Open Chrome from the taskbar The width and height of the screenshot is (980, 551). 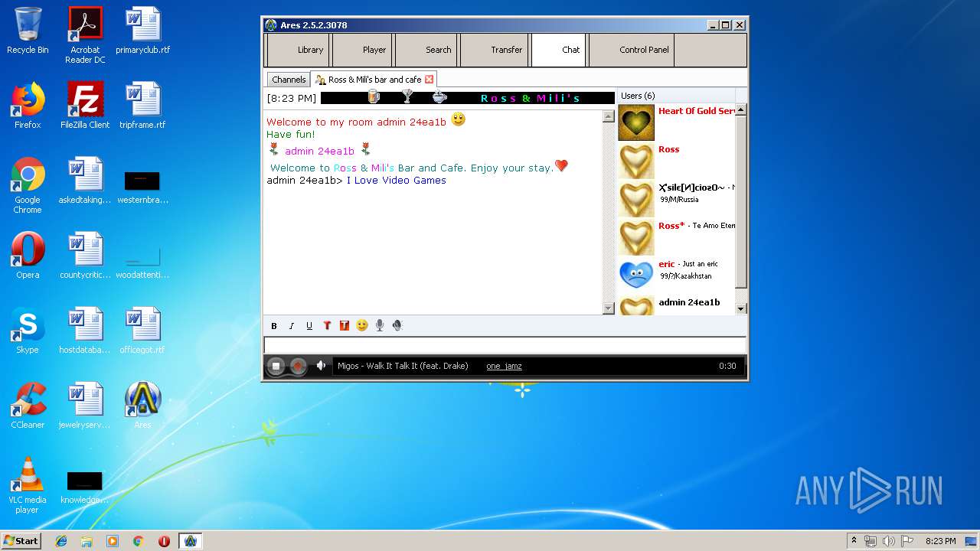click(139, 541)
